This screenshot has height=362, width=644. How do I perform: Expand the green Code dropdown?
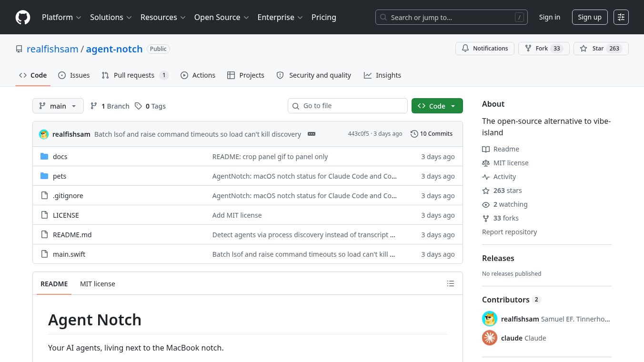[x=437, y=106]
